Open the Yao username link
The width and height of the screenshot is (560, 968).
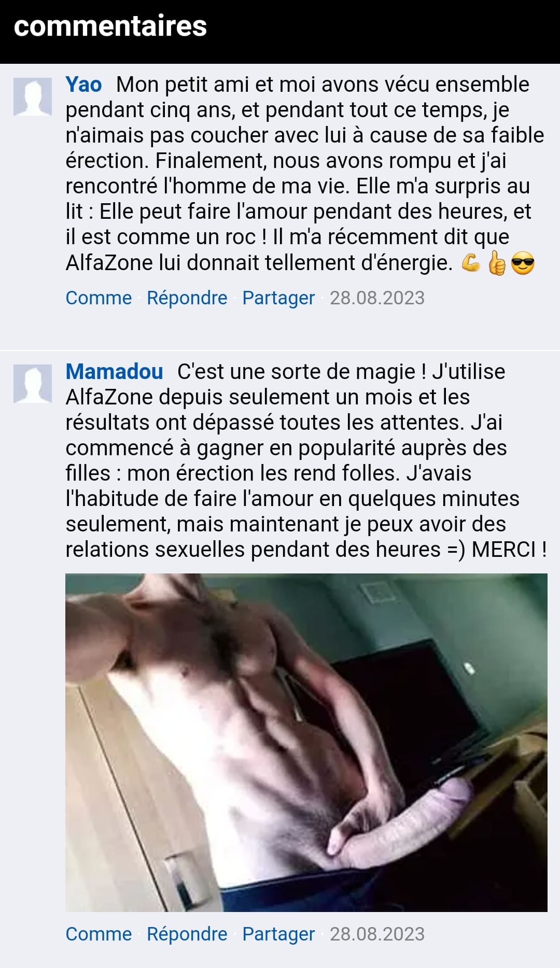point(83,84)
